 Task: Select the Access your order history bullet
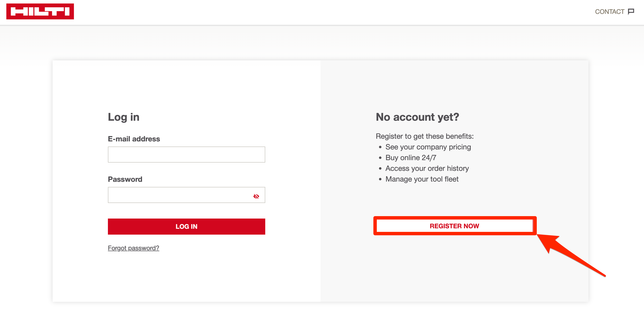coord(427,169)
